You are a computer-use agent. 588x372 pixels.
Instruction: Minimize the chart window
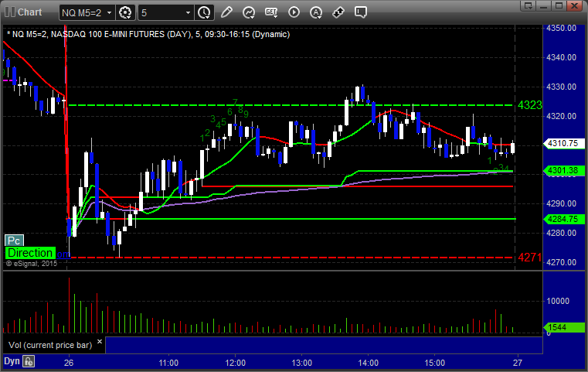click(544, 5)
